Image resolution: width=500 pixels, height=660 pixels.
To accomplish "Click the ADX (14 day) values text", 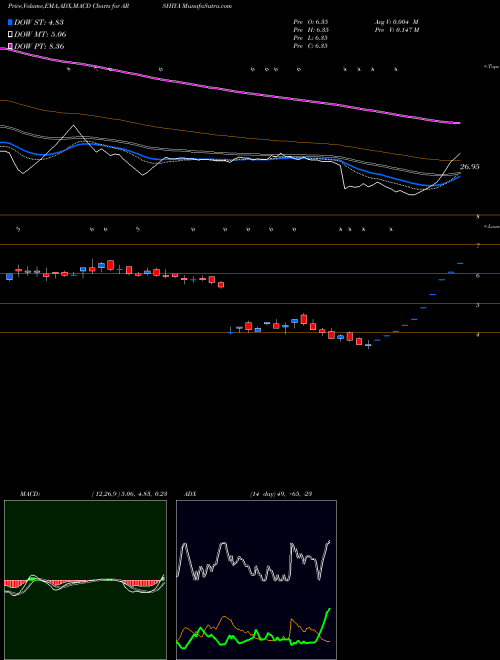I will (x=281, y=494).
